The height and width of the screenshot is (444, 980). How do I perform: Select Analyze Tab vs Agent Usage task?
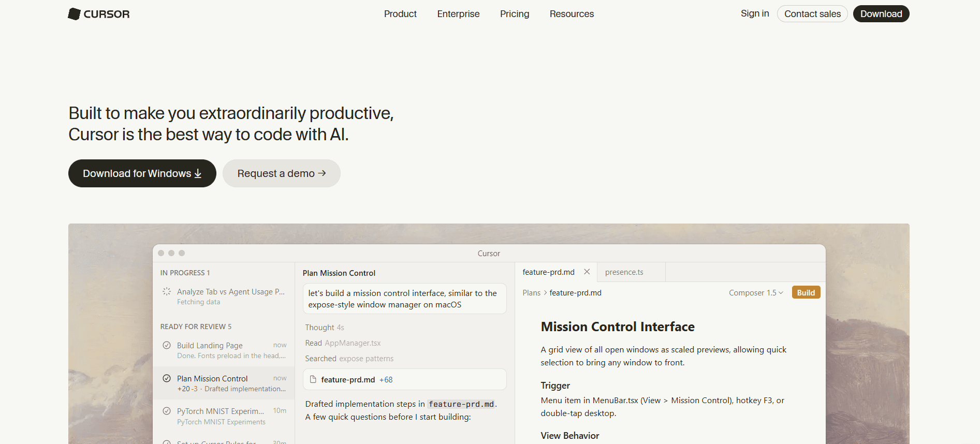coord(224,297)
